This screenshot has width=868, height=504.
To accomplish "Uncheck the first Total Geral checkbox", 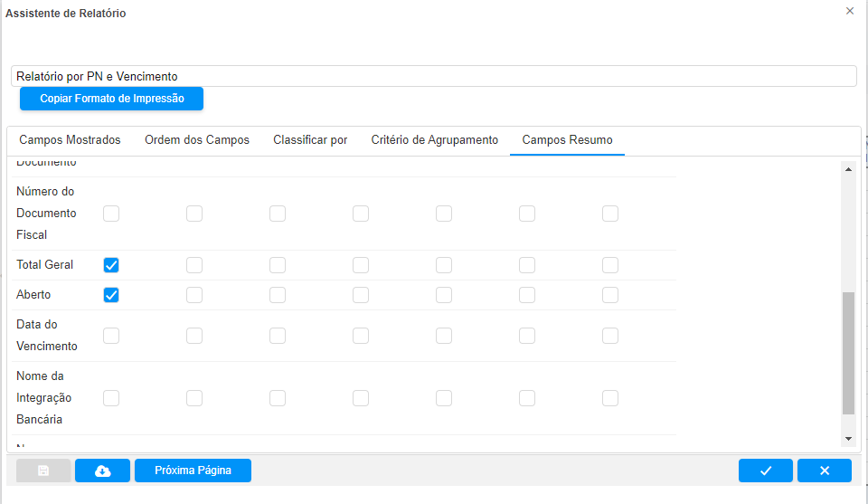I will [x=111, y=265].
